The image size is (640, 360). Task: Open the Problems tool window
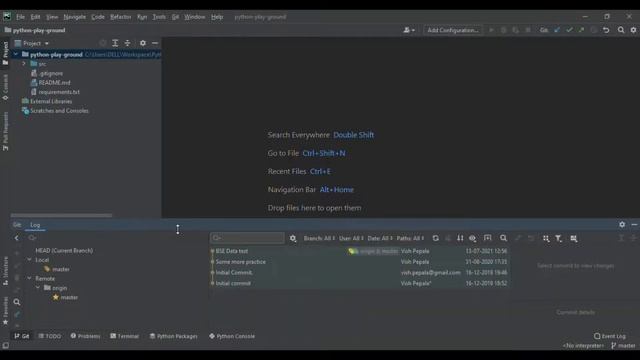click(x=85, y=336)
